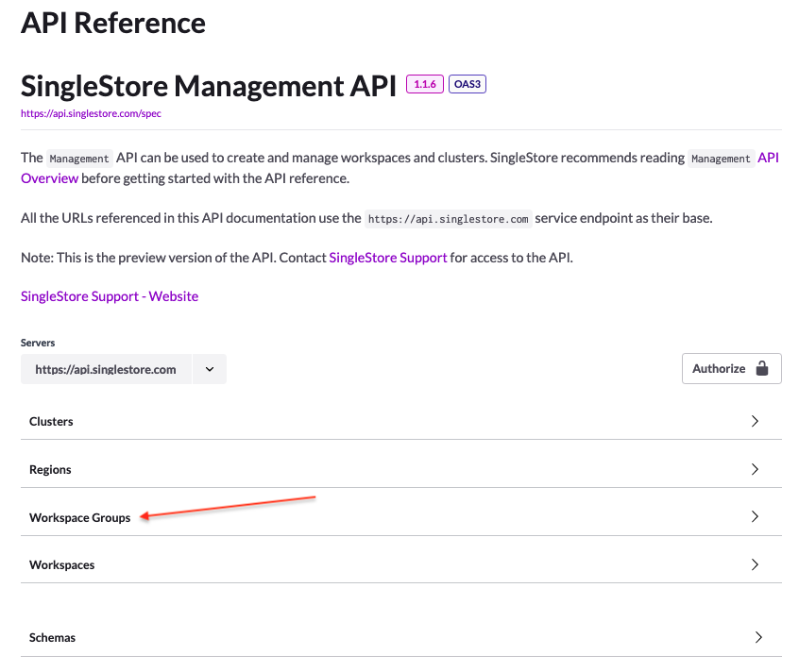The image size is (799, 672).
Task: Expand the Workspaces section
Action: (401, 564)
